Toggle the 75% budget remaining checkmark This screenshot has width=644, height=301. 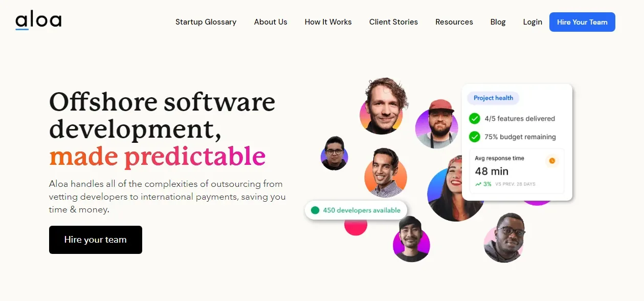pos(475,137)
